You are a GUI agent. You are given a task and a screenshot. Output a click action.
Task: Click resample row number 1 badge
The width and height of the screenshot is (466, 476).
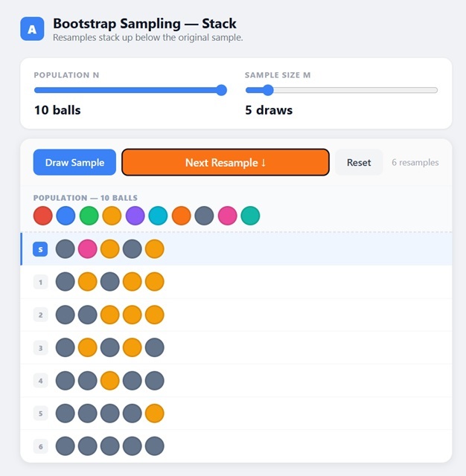40,282
